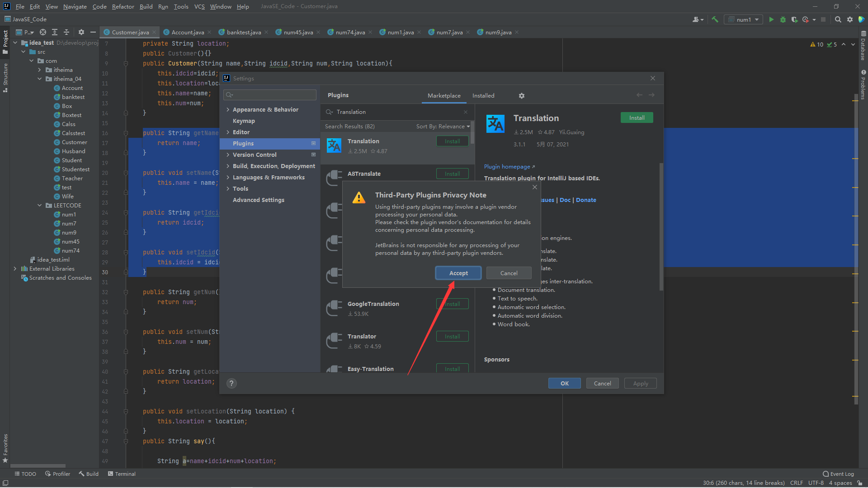This screenshot has width=868, height=488.
Task: Run with Coverage shield icon
Action: pos(794,19)
